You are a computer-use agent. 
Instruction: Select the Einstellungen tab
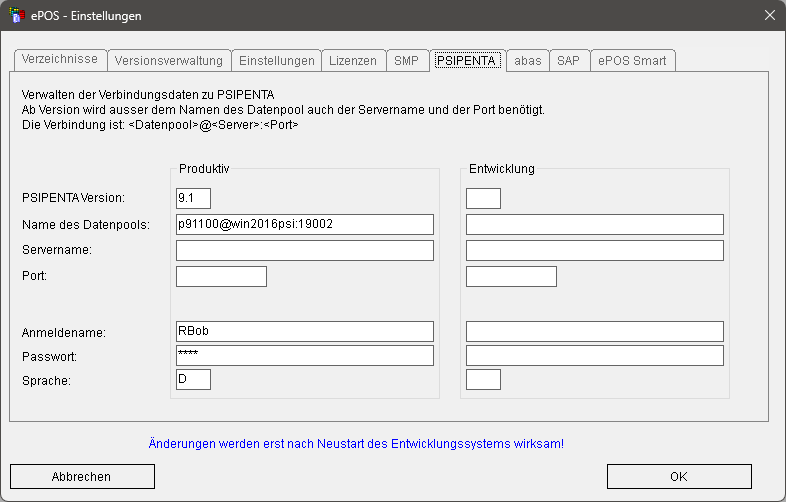(277, 61)
